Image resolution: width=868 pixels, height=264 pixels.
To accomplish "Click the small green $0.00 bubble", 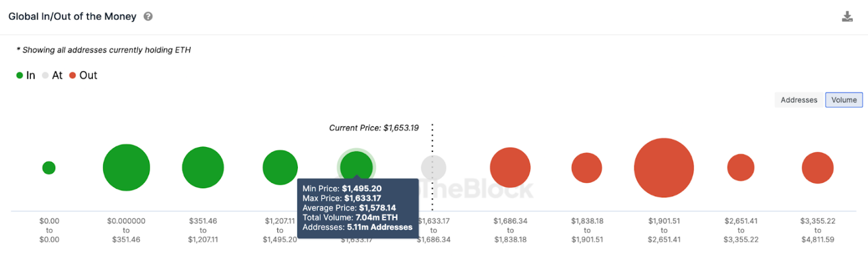I will pyautogui.click(x=49, y=168).
